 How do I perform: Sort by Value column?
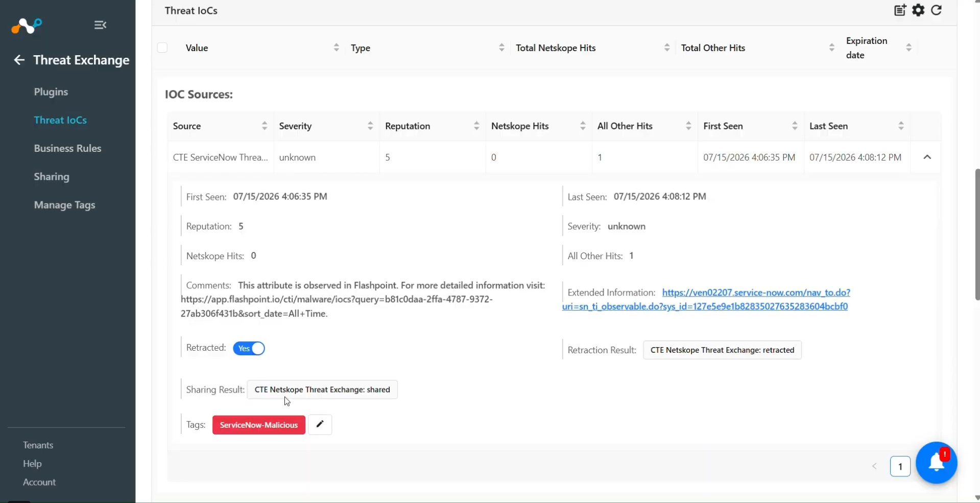click(336, 48)
